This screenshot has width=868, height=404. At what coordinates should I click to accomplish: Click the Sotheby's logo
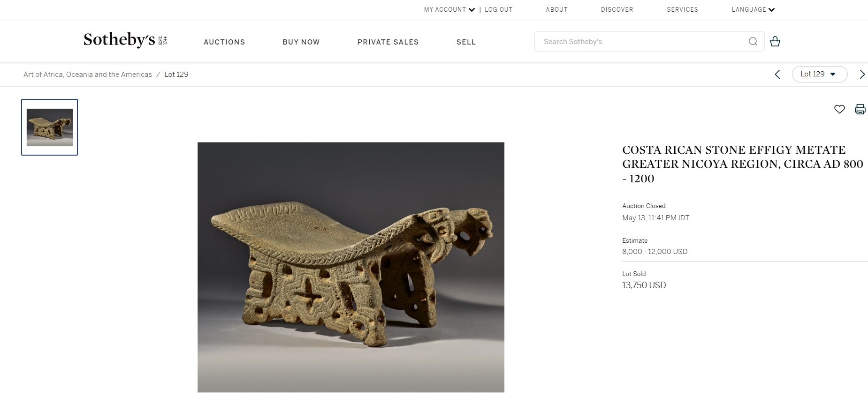coord(125,40)
